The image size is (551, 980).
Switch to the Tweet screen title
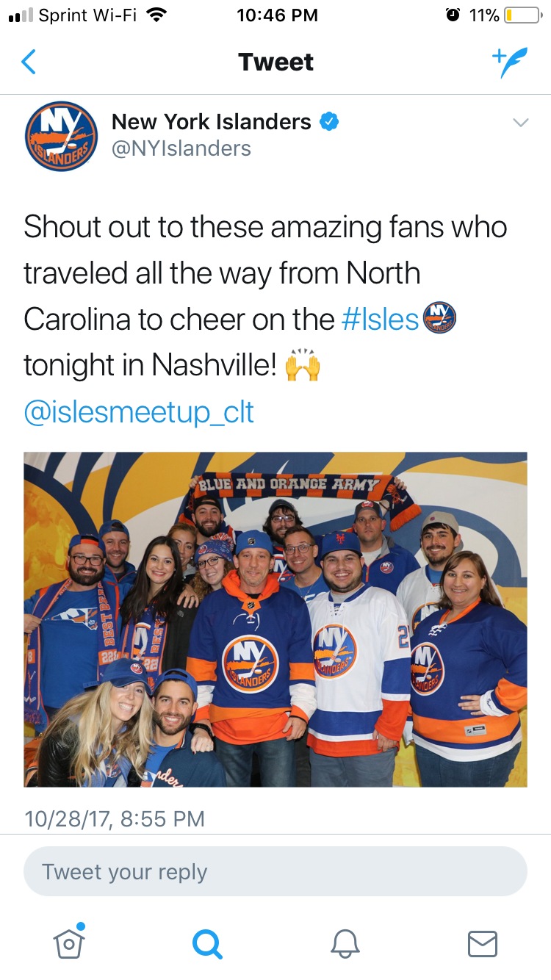275,62
